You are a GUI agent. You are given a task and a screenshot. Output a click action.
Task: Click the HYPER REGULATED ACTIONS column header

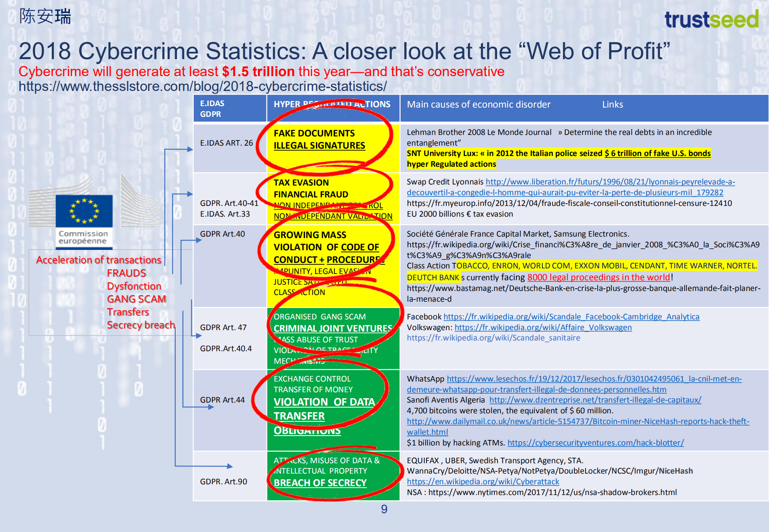point(332,105)
